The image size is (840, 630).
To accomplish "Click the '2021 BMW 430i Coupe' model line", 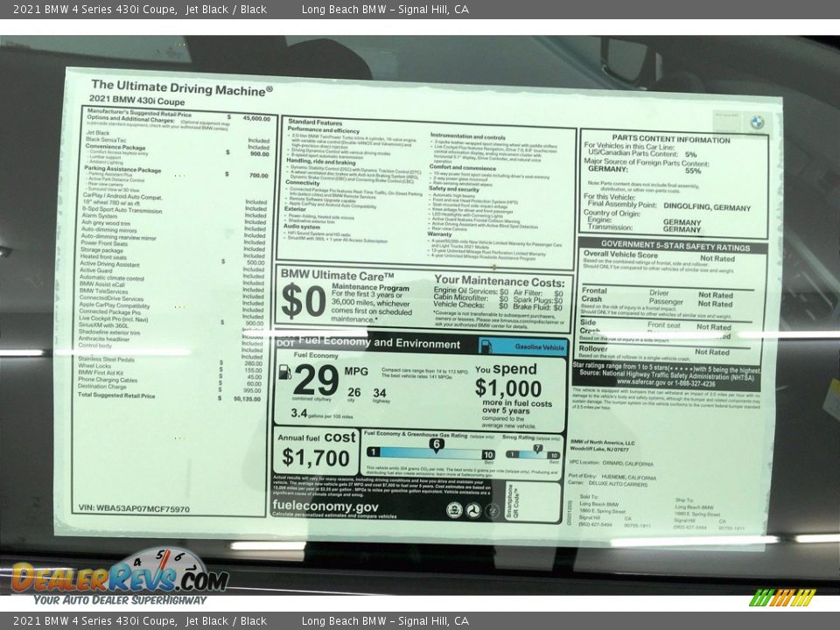I will point(136,100).
